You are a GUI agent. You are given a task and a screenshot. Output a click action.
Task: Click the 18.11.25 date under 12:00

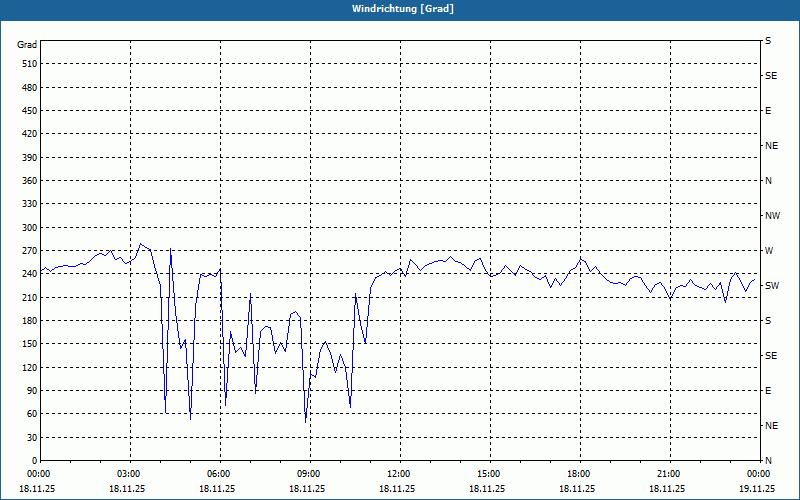tap(397, 488)
